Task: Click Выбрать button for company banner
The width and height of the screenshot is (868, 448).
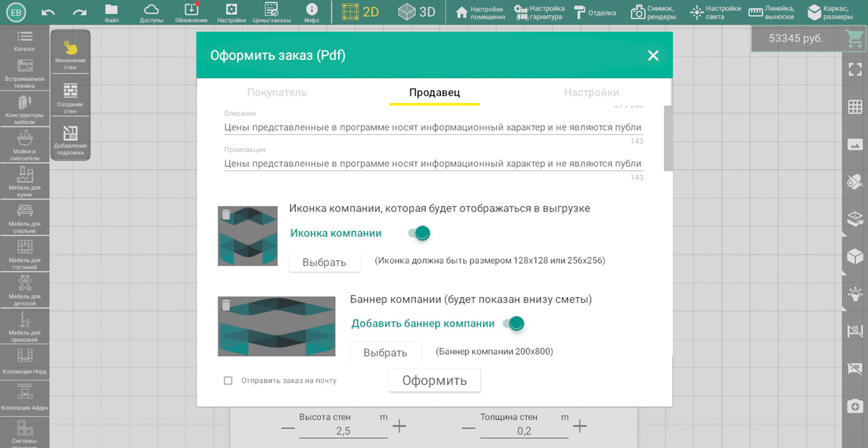Action: pos(385,352)
